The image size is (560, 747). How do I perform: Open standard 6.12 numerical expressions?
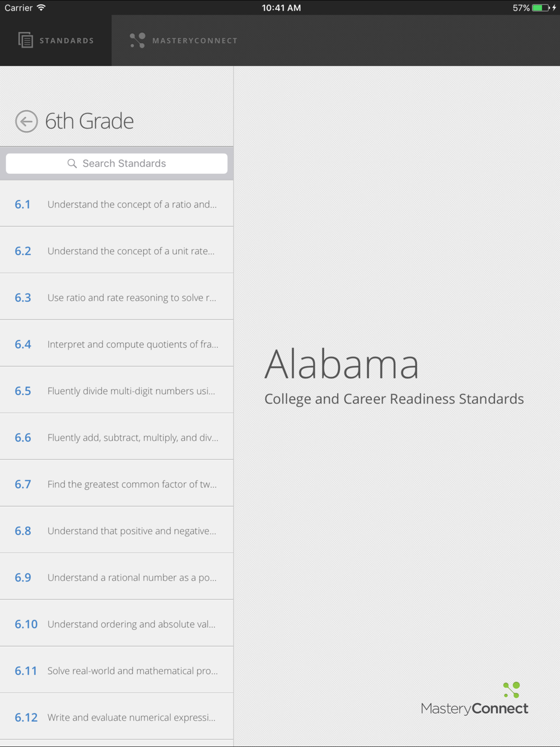pos(116,717)
